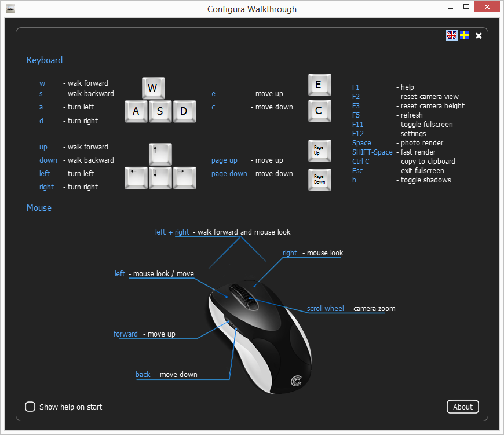
Task: Click the Space photo render label
Action: tap(361, 143)
